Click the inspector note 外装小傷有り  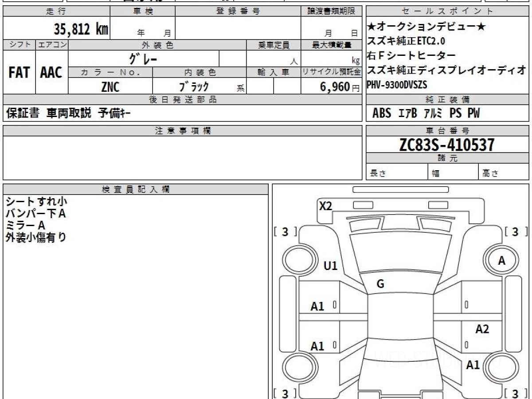tap(36, 237)
